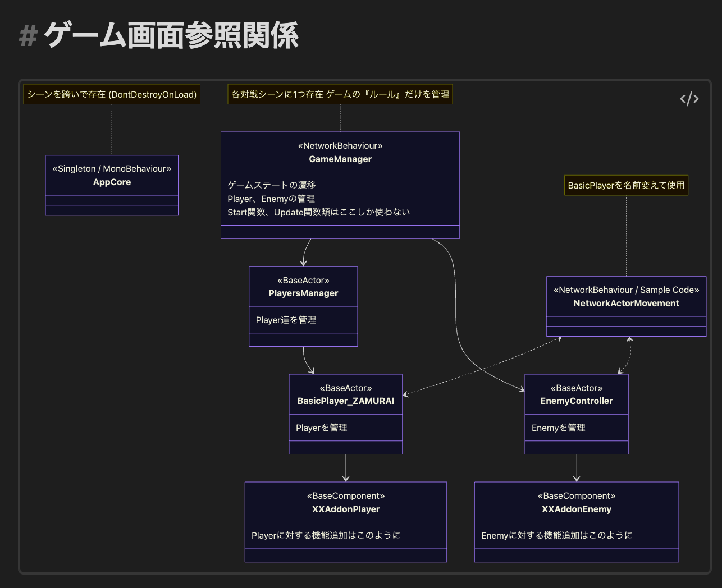Viewport: 722px width, 588px height.
Task: Click the ゲーム画面参照関係 heading text
Action: (171, 36)
